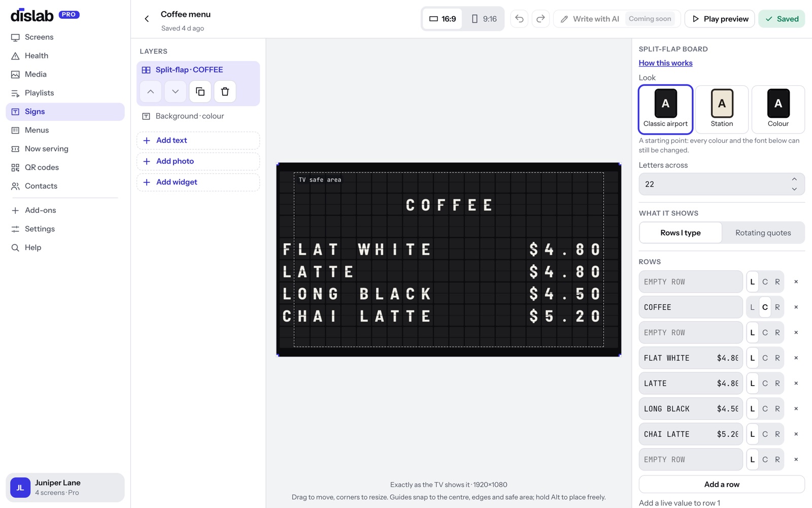This screenshot has width=812, height=508.
Task: Remove the LATTE row
Action: pos(796,384)
